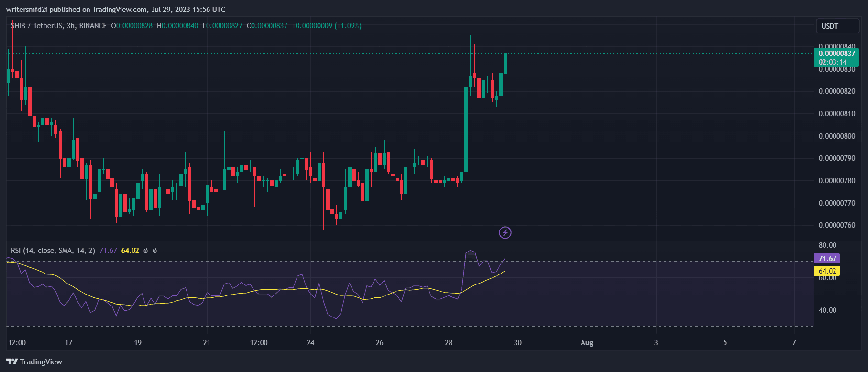
Task: Select the RSI indicator legend label
Action: click(x=53, y=251)
